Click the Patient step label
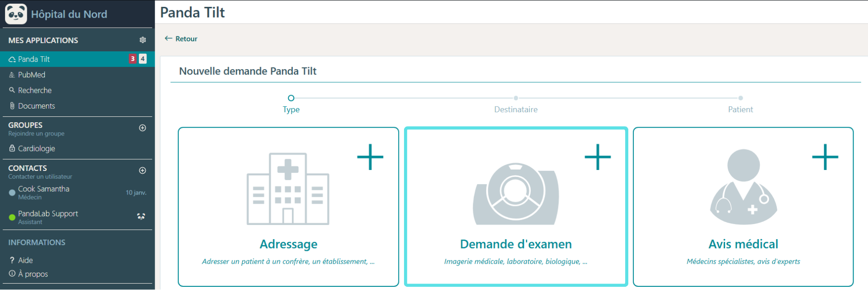Image resolution: width=868 pixels, height=290 pixels. [740, 110]
